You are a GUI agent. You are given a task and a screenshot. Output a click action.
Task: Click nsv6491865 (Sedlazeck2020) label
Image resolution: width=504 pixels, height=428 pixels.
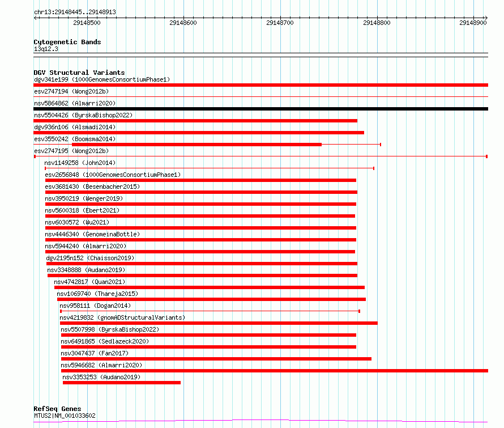coord(105,341)
